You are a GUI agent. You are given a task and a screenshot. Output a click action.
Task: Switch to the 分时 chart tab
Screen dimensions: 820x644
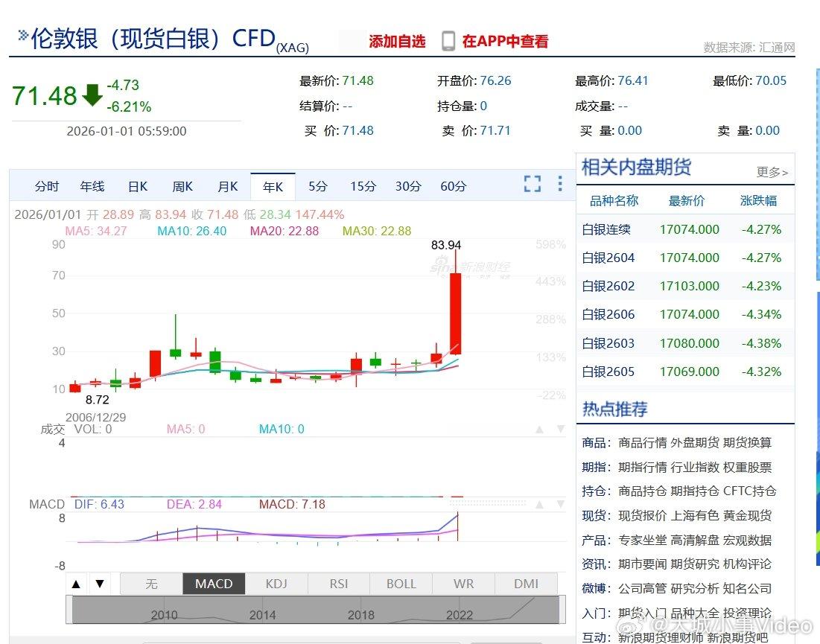pos(47,186)
